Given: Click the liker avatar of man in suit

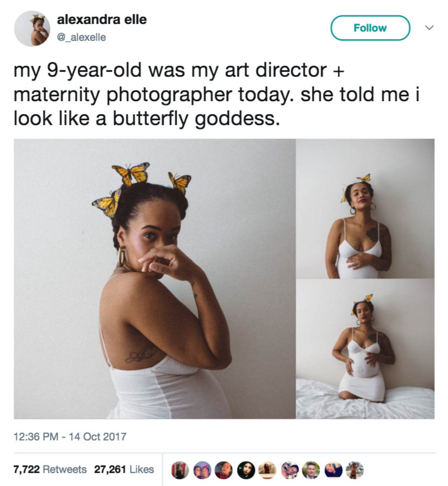Looking at the screenshot, I should pos(311,470).
